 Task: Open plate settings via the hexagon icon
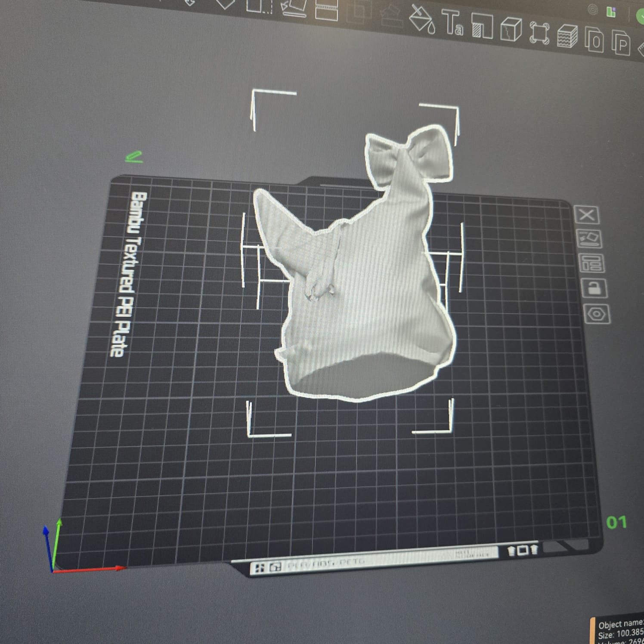point(597,314)
